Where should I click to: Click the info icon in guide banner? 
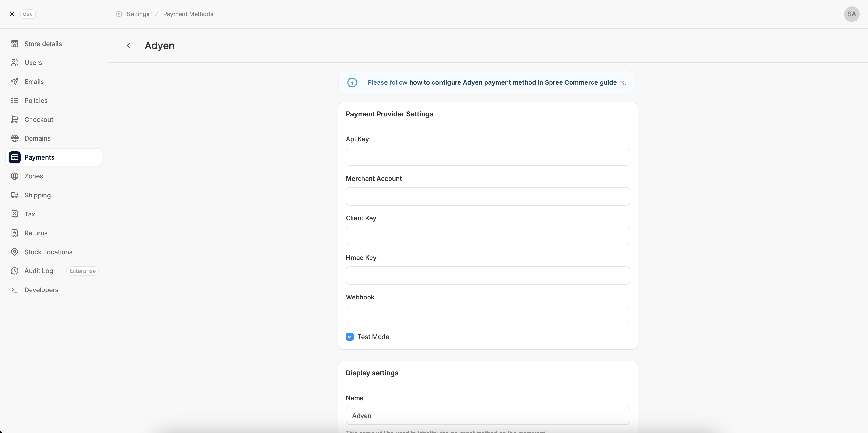tap(352, 82)
